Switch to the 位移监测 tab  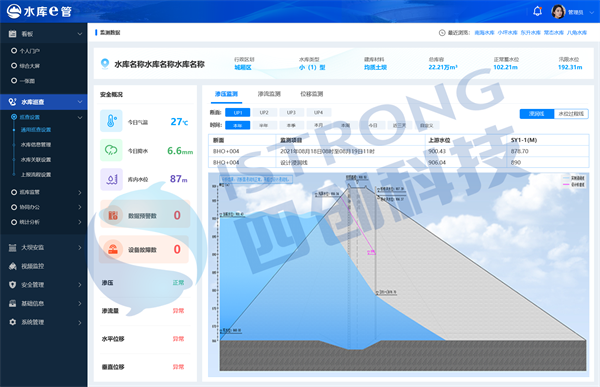coord(311,94)
